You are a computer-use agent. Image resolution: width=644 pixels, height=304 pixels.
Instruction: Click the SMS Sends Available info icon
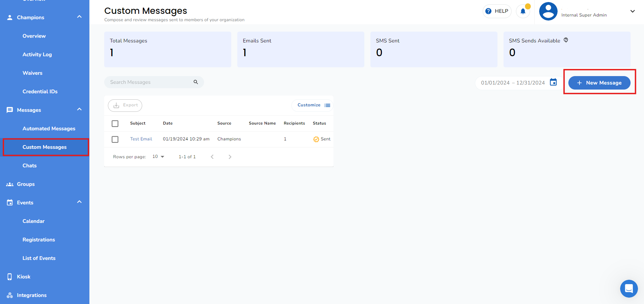pyautogui.click(x=566, y=40)
